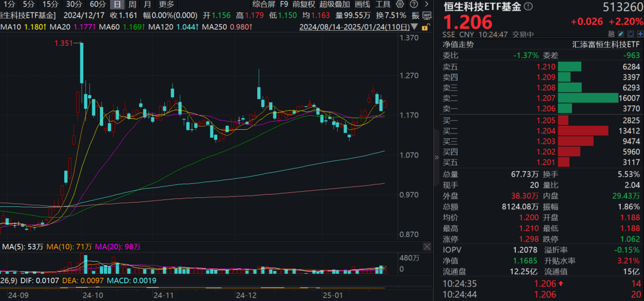Click the 25-01 time axis marker

[x=332, y=295]
